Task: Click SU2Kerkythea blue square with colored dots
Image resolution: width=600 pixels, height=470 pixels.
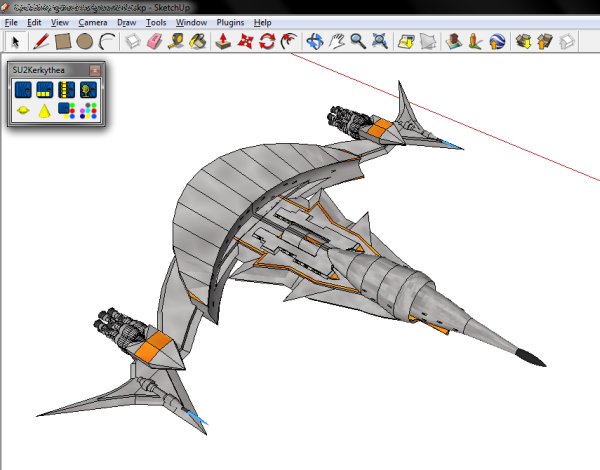Action: [67, 111]
